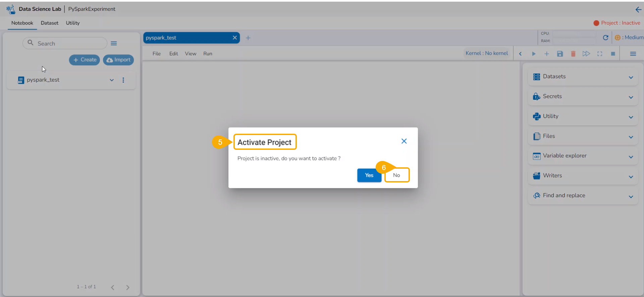Click the Kernel : No kernel indicator

pyautogui.click(x=487, y=53)
